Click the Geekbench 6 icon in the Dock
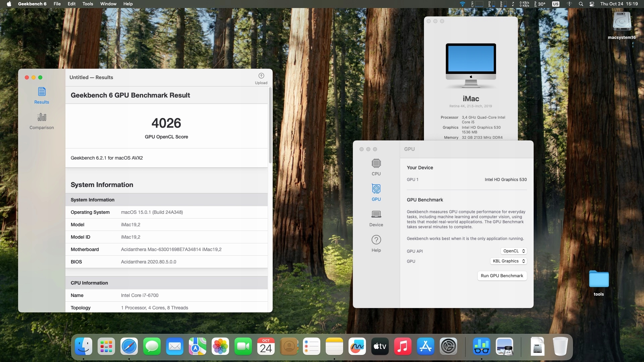Screen dimensions: 644x362 [x=481, y=346]
